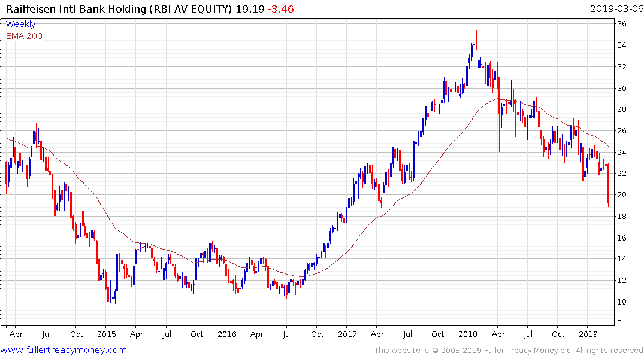Click the Raiffeisen Intl Bank Holding chart title
The height and width of the screenshot is (359, 644).
[119, 9]
